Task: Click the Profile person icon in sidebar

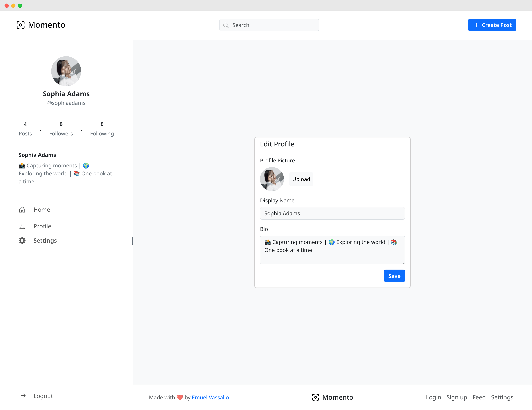Action: click(x=22, y=226)
